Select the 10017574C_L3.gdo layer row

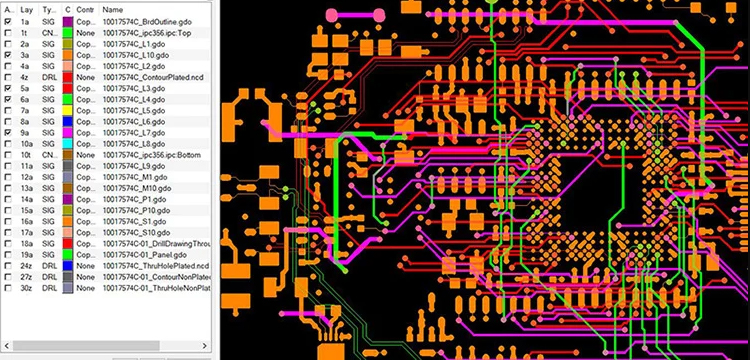(x=106, y=88)
